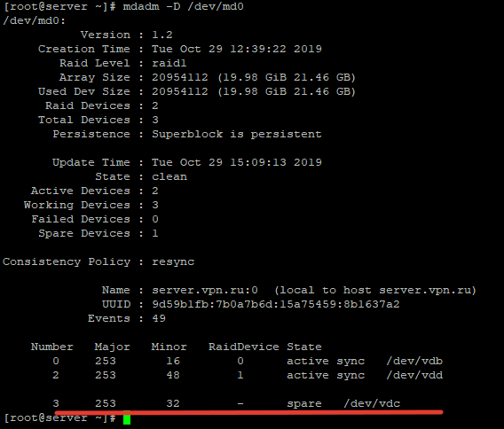The width and height of the screenshot is (504, 429).
Task: Click 'active sync' state of /dev/vdd row
Action: pos(326,376)
